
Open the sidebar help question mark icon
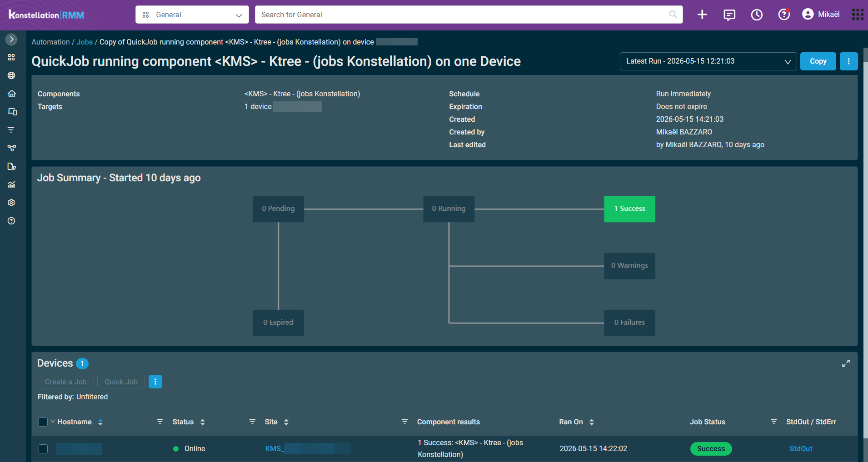click(x=11, y=221)
